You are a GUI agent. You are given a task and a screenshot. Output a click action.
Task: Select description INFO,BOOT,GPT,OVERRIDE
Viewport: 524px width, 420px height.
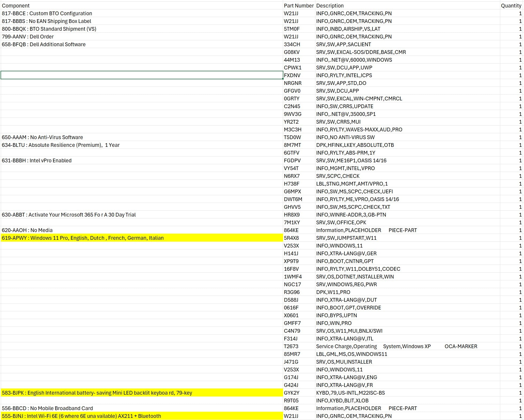(x=408, y=308)
